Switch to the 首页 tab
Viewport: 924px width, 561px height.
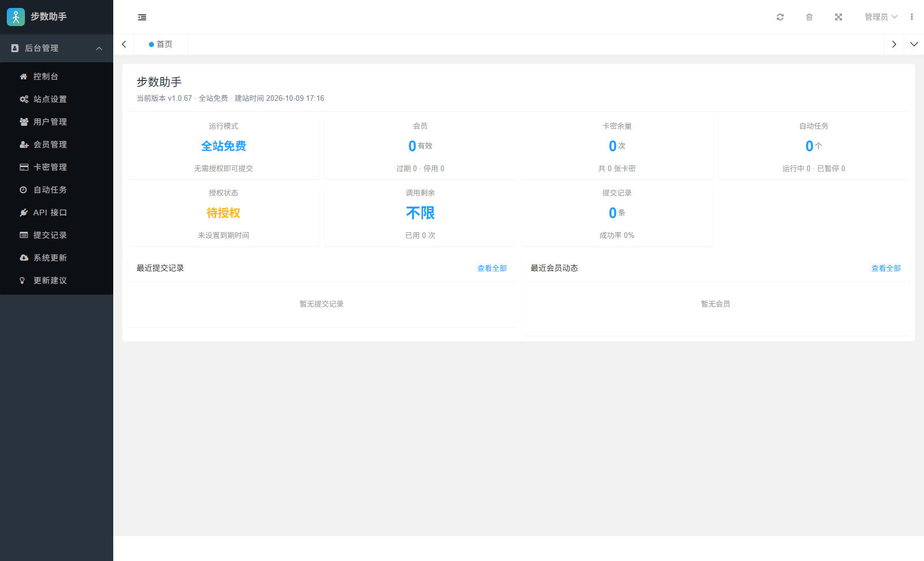click(161, 44)
